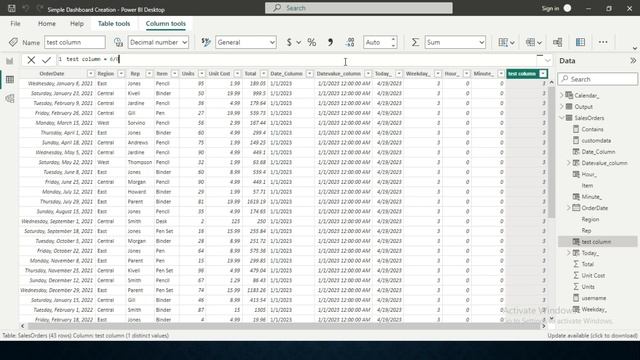
Task: Click the Undo arrow icon
Action: tap(26, 8)
